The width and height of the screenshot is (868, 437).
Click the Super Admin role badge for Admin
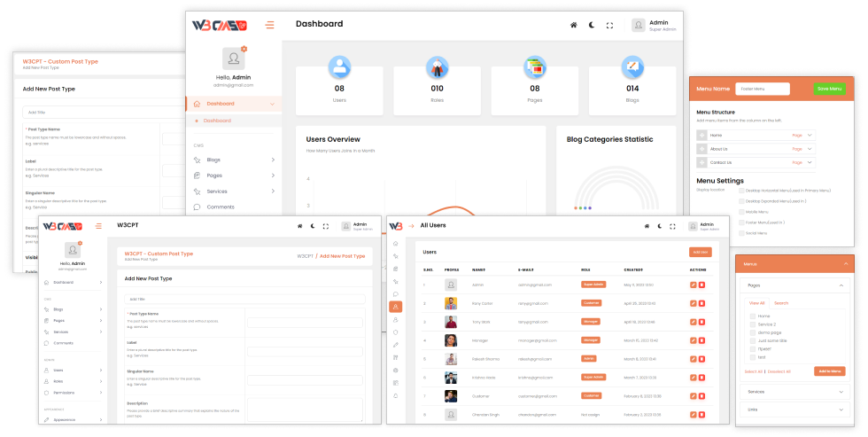click(593, 285)
